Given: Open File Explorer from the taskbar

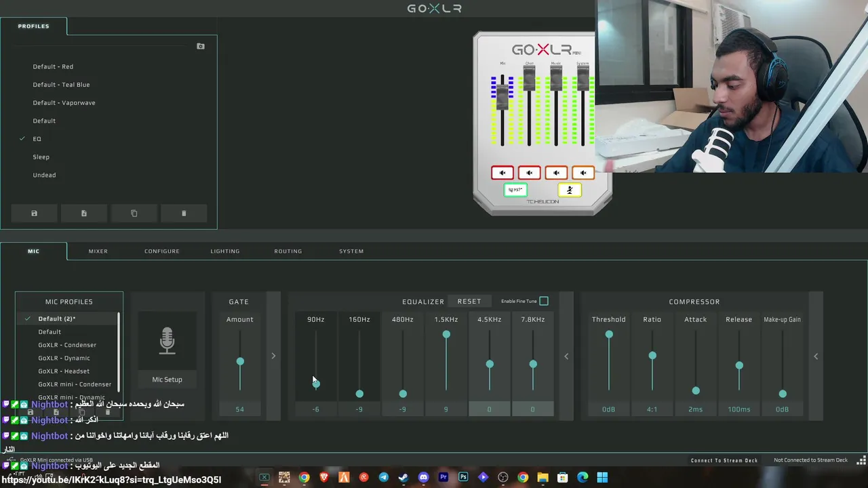Looking at the screenshot, I should (x=542, y=477).
